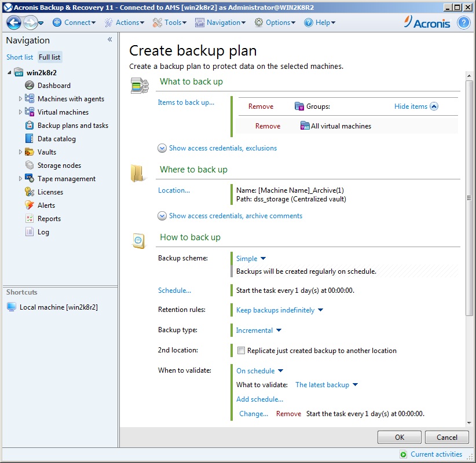Click Change for the validation schedule
Screen dimensions: 476x463
(x=254, y=414)
